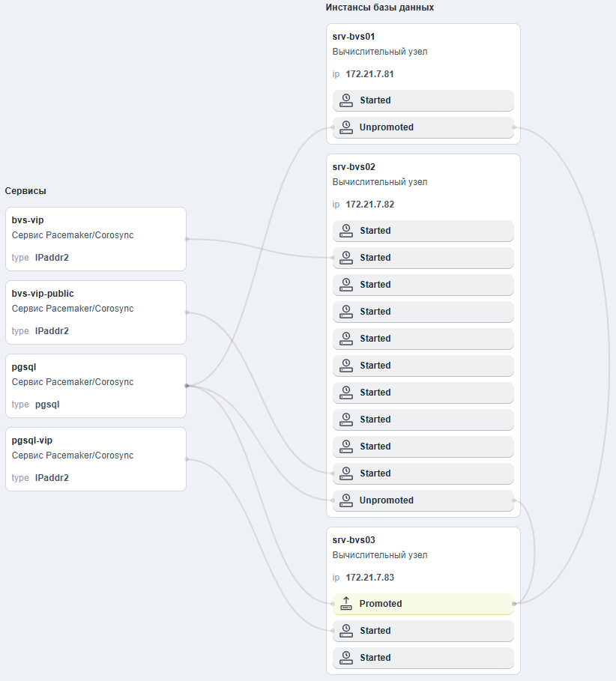Click the last Started icon in srv-bvs03
Viewport: 616px width, 681px height.
345,657
